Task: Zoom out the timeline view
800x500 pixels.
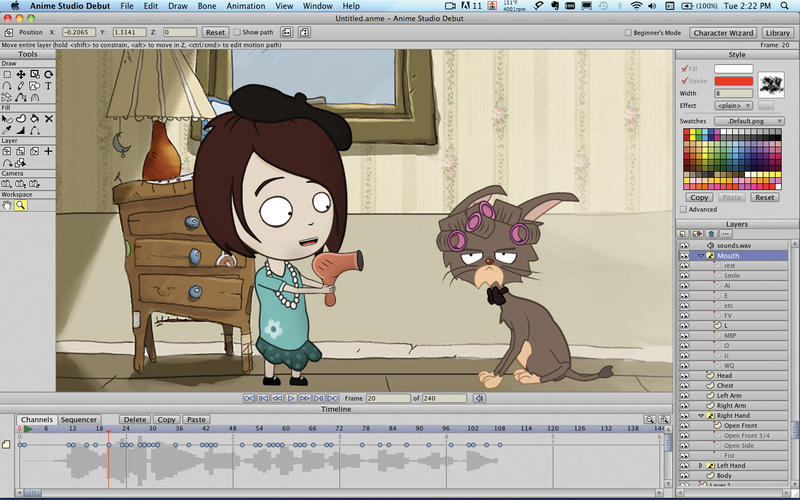Action: click(650, 420)
